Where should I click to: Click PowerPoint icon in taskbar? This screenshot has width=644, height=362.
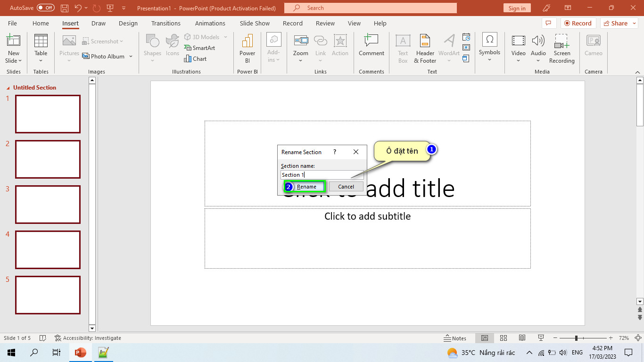tap(81, 352)
